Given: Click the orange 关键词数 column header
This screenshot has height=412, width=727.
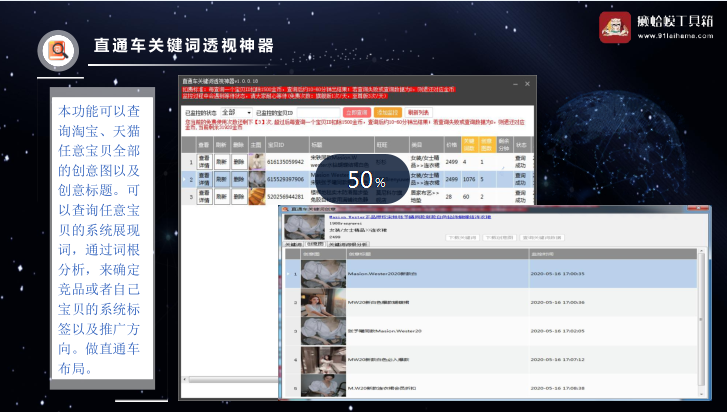Looking at the screenshot, I should (469, 145).
